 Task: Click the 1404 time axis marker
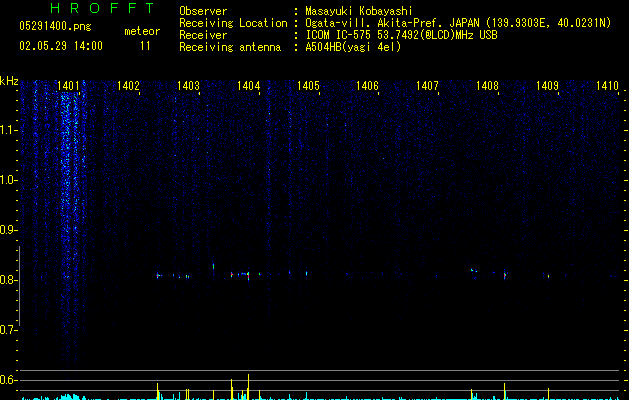point(248,86)
